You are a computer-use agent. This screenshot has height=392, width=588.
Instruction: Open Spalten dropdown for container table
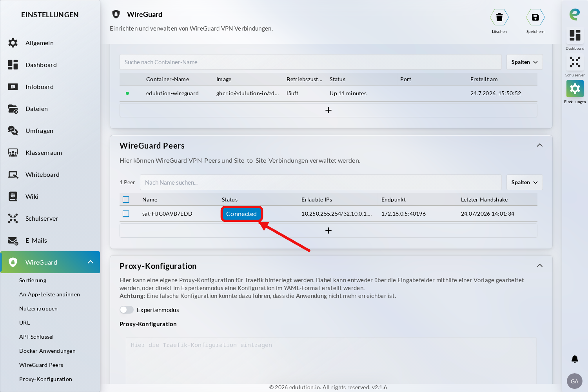tap(524, 62)
